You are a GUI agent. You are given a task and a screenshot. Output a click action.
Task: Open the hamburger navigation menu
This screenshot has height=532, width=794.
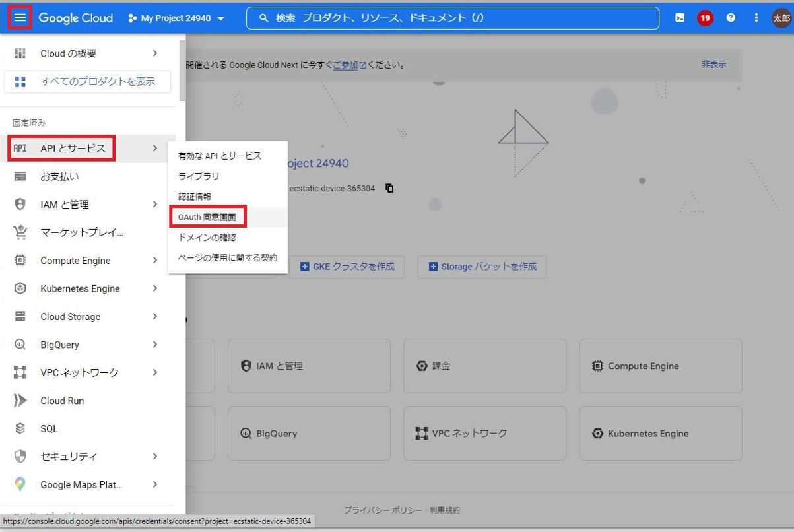click(20, 18)
